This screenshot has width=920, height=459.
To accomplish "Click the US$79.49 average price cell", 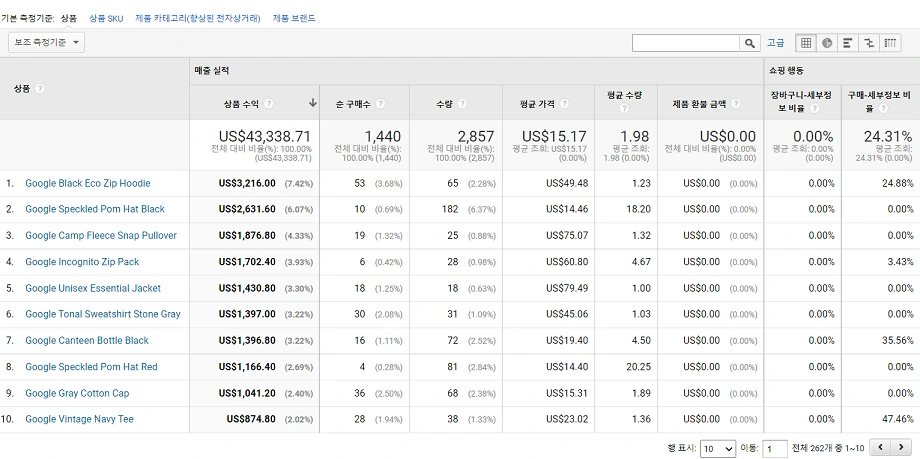I will click(x=567, y=288).
